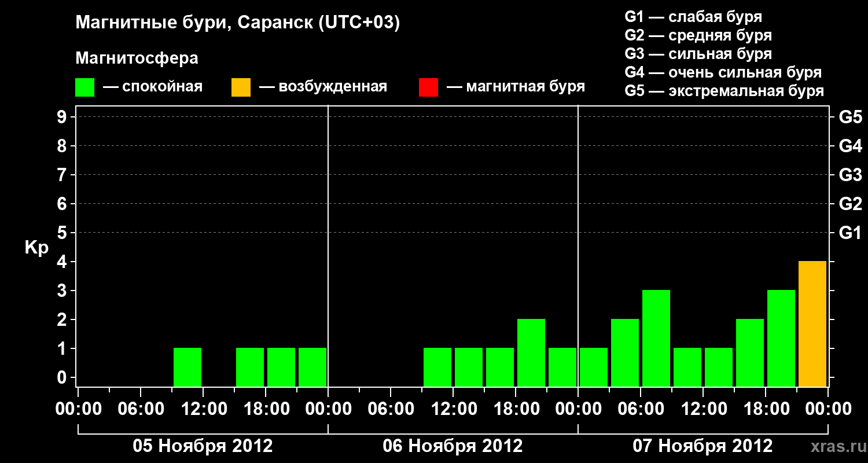This screenshot has width=868, height=463.
Task: Click G1 — слабая буря legend line
Action: [693, 16]
